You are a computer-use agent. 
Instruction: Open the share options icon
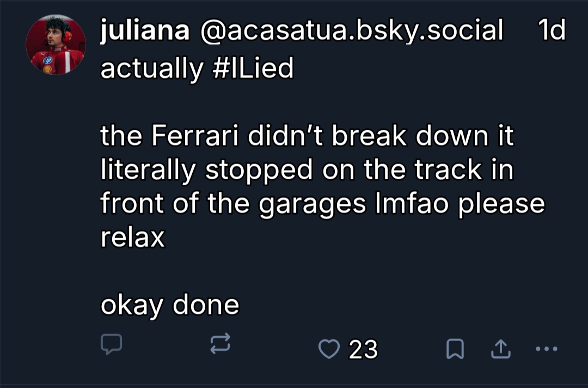[x=499, y=349]
